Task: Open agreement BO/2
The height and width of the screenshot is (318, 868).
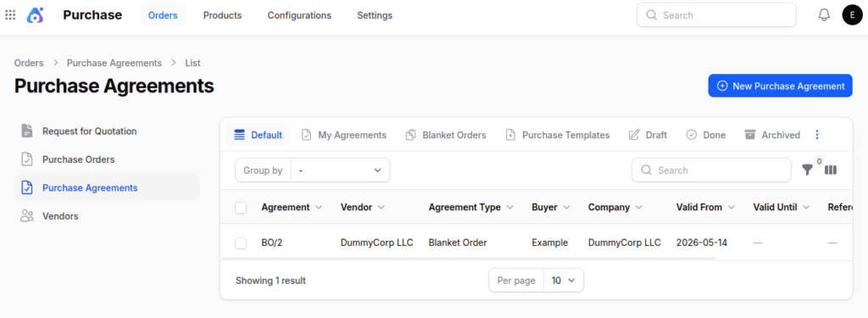Action: click(271, 243)
